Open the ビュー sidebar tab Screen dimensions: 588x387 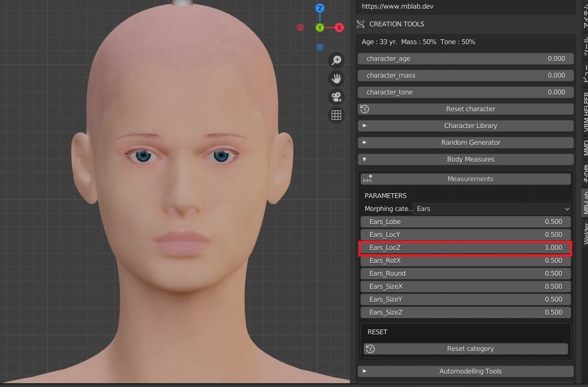pos(585,75)
